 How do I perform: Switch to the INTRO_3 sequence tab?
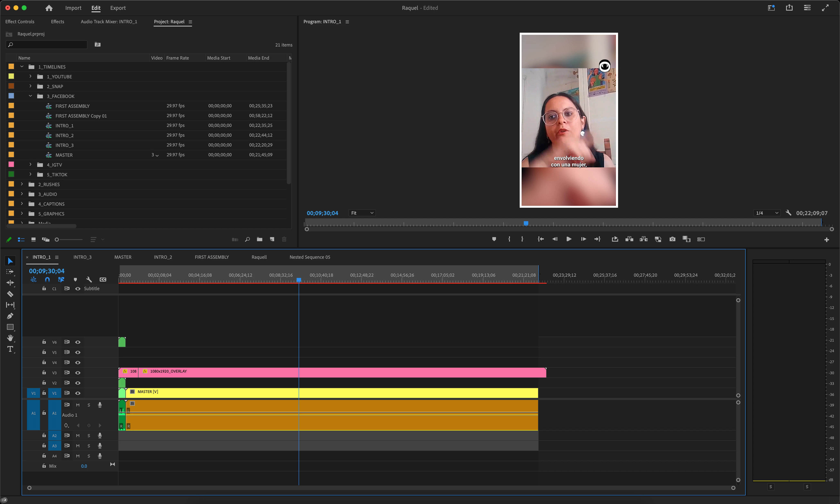coord(82,257)
